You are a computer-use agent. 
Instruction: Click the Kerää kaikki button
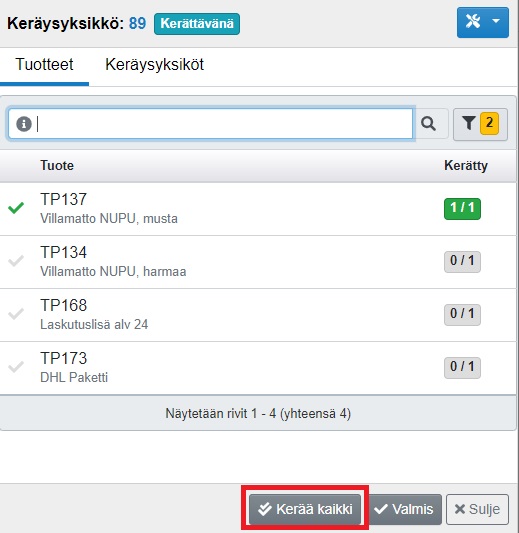(305, 509)
